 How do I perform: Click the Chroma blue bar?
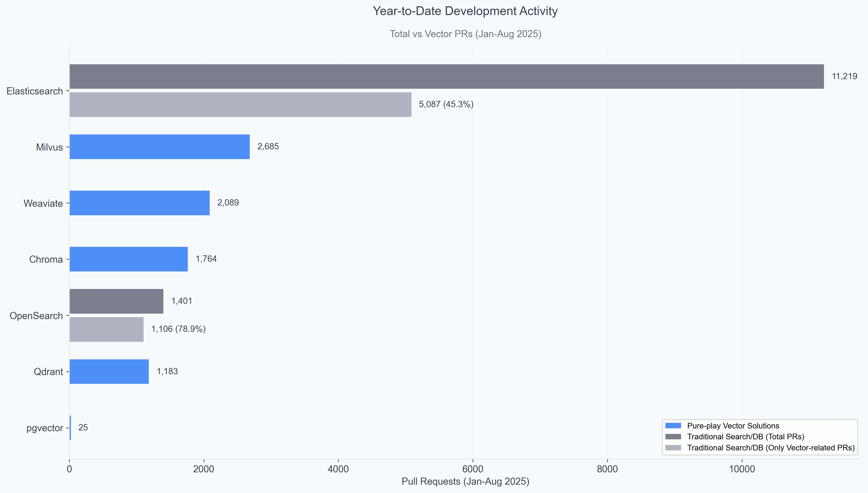129,259
